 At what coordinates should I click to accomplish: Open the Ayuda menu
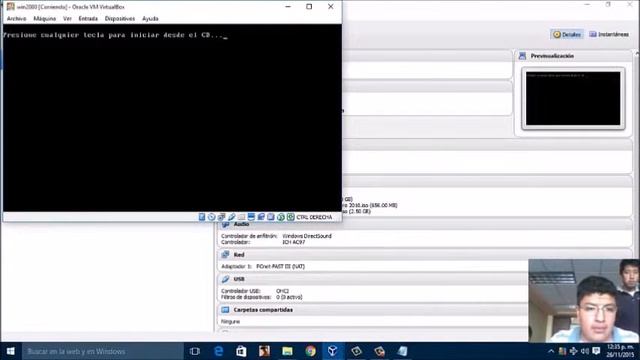(150, 19)
